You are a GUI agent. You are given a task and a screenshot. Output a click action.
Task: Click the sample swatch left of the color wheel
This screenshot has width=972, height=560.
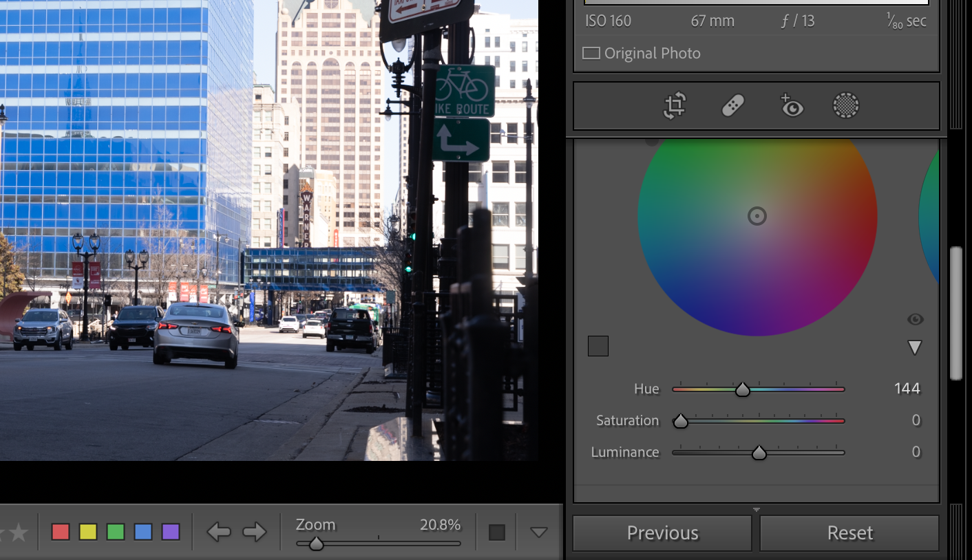[598, 345]
